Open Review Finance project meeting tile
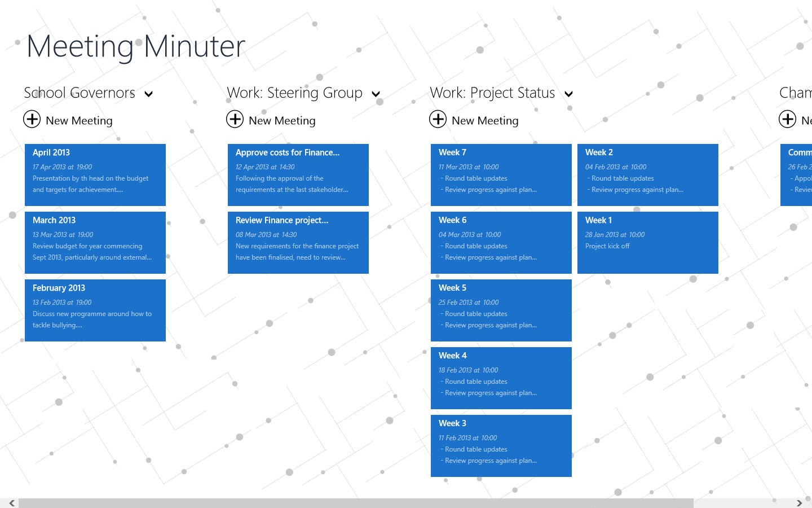812x508 pixels. coord(298,243)
